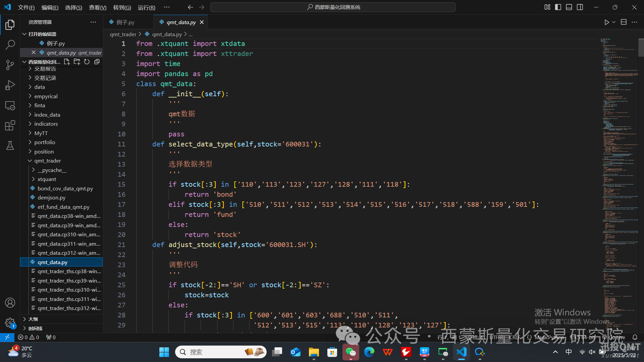
Task: Open the 文件(F) menu
Action: 26,7
